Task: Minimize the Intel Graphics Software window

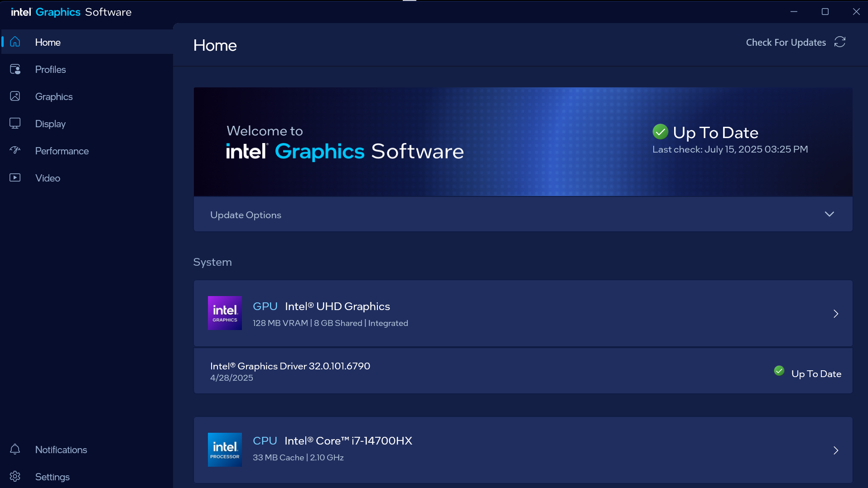Action: click(x=794, y=12)
